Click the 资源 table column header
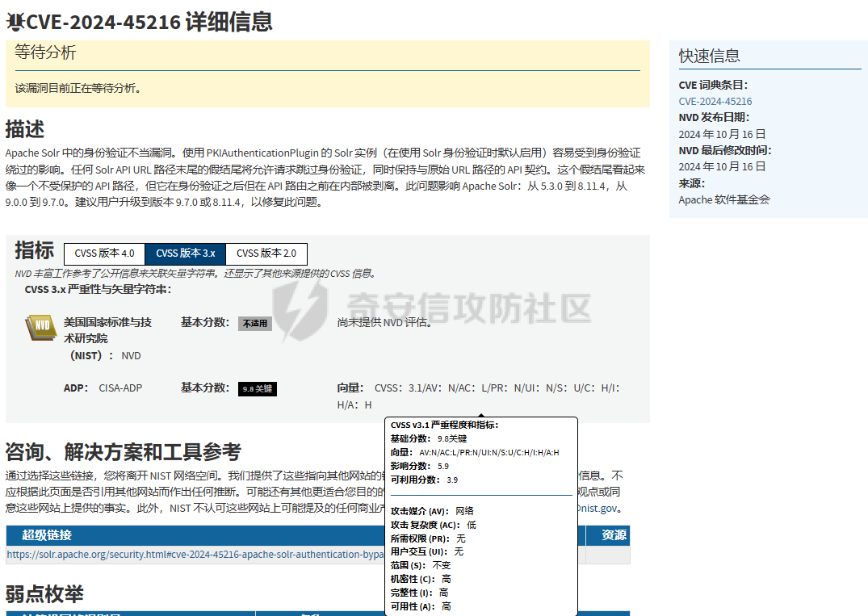Screen dimensions: 868x616 tap(614, 535)
